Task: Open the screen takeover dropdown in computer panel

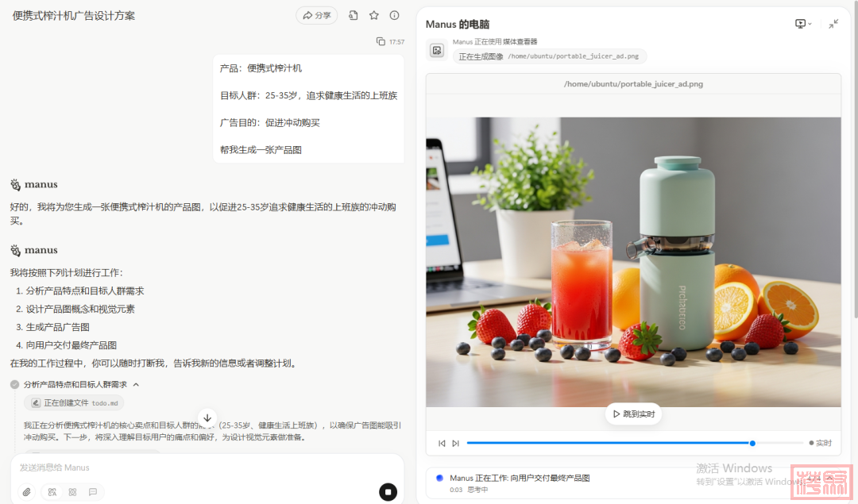Action: point(803,24)
